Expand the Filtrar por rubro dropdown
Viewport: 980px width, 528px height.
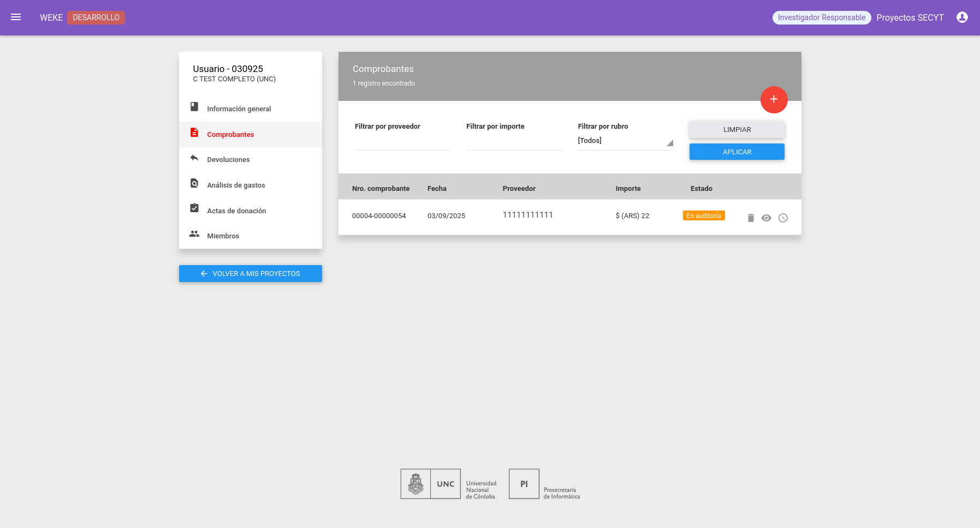[625, 141]
